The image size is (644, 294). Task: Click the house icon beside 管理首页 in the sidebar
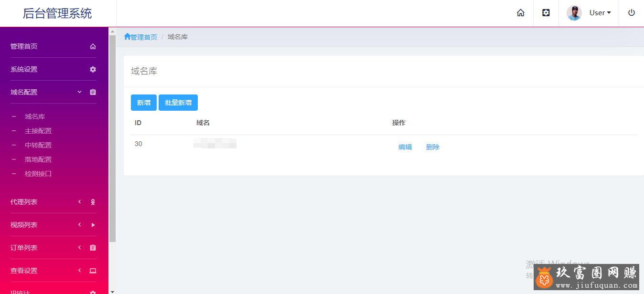tap(93, 46)
